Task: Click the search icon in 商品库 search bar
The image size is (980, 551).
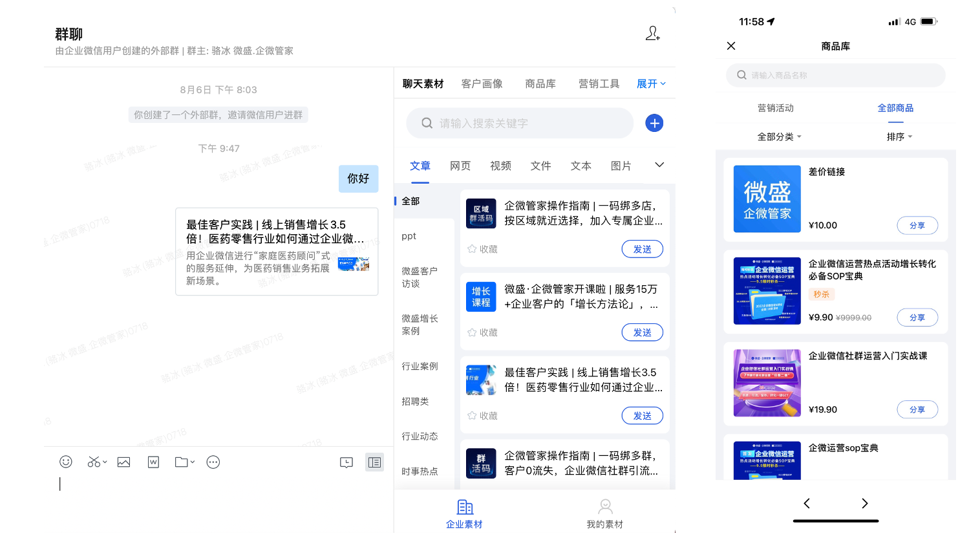Action: [x=741, y=75]
